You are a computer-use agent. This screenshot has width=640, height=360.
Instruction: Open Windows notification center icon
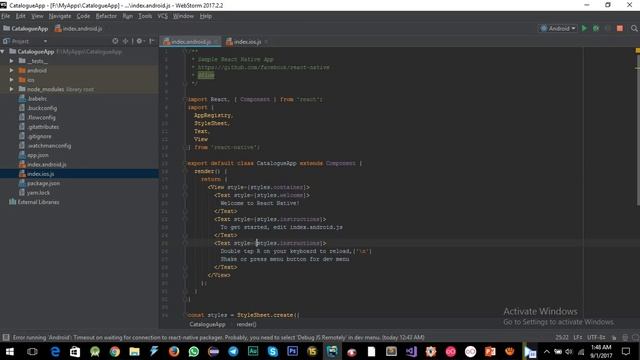point(626,351)
